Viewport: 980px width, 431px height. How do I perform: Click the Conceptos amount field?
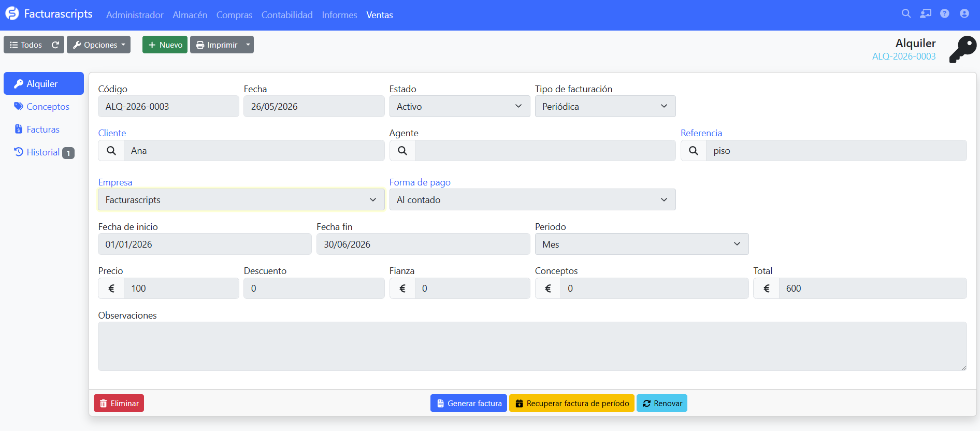pos(655,289)
